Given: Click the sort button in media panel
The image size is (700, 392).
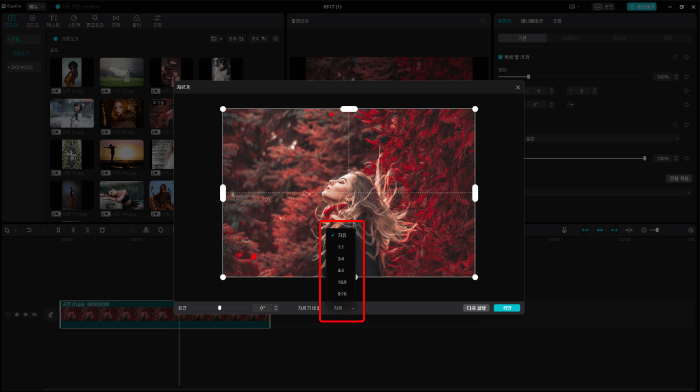Looking at the screenshot, I should click(236, 39).
